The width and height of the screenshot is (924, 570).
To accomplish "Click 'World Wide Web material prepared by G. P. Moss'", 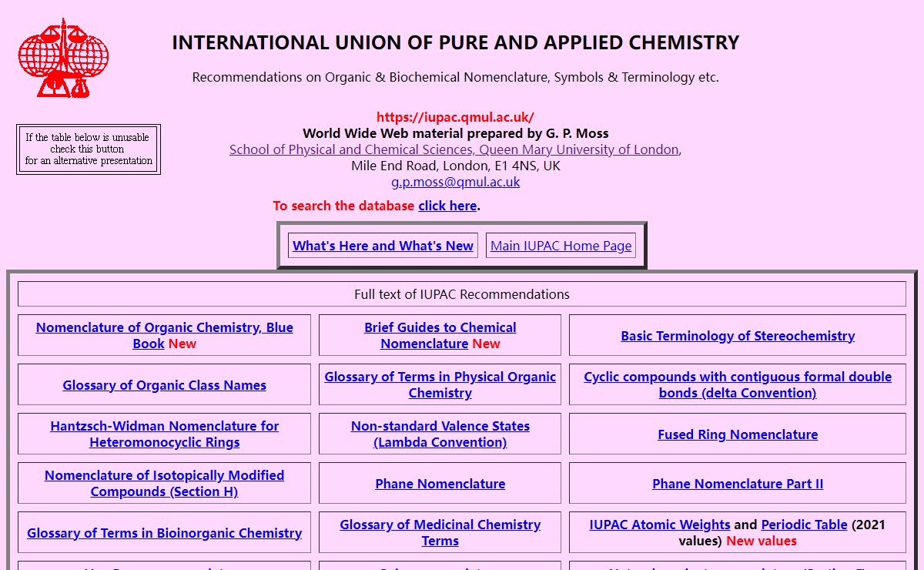I will 455,133.
